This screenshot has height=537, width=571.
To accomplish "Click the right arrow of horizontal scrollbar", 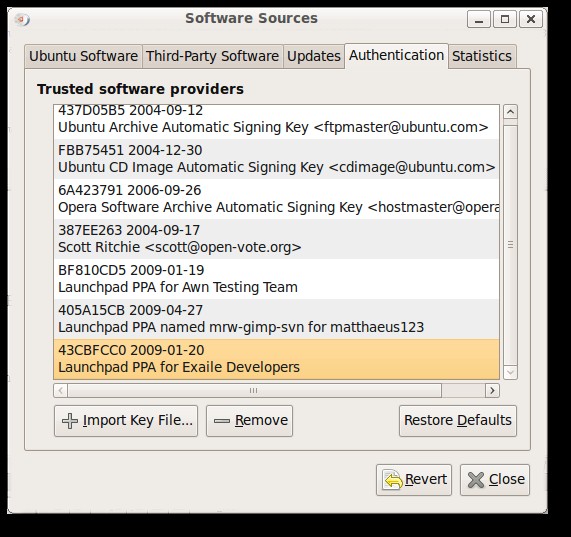I will 492,391.
